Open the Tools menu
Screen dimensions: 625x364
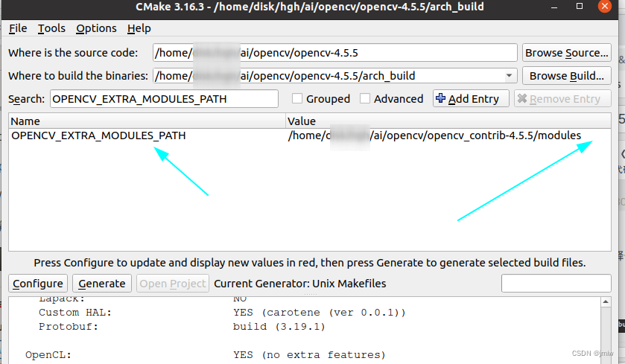(x=51, y=28)
